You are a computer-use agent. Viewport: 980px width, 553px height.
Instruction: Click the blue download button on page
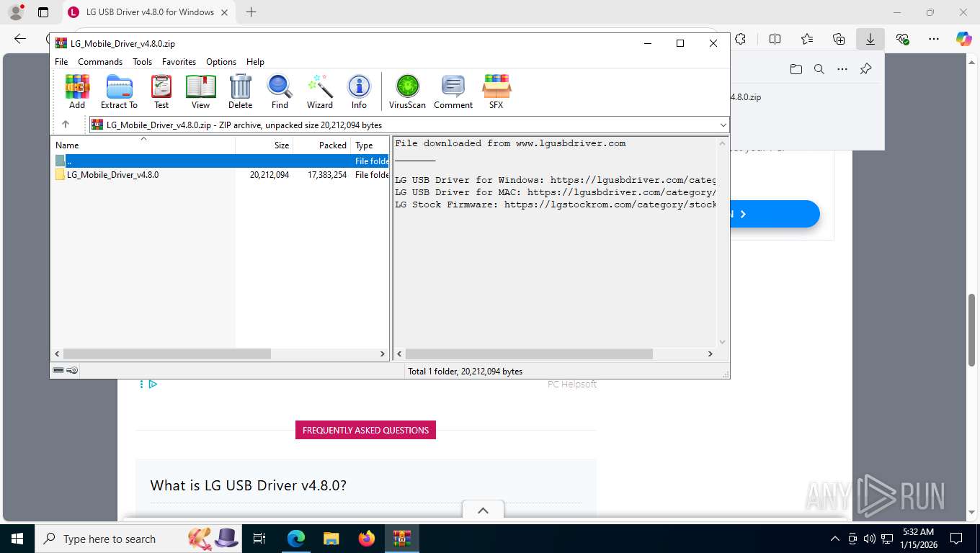(774, 214)
